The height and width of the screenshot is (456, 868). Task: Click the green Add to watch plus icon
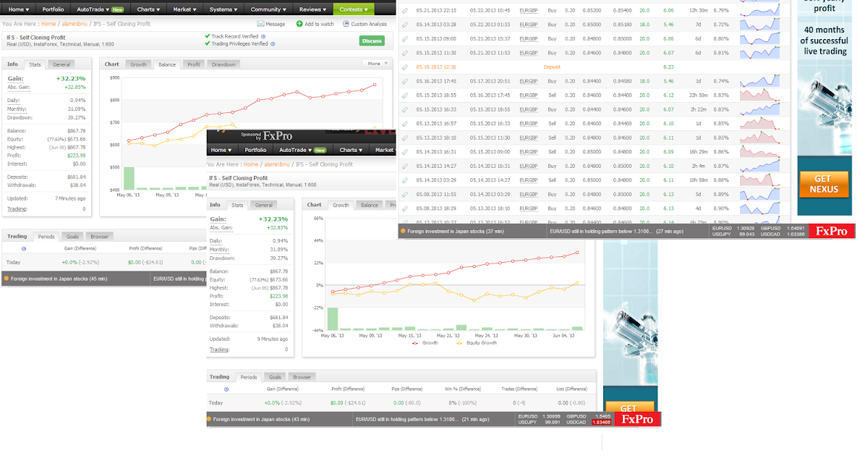299,24
